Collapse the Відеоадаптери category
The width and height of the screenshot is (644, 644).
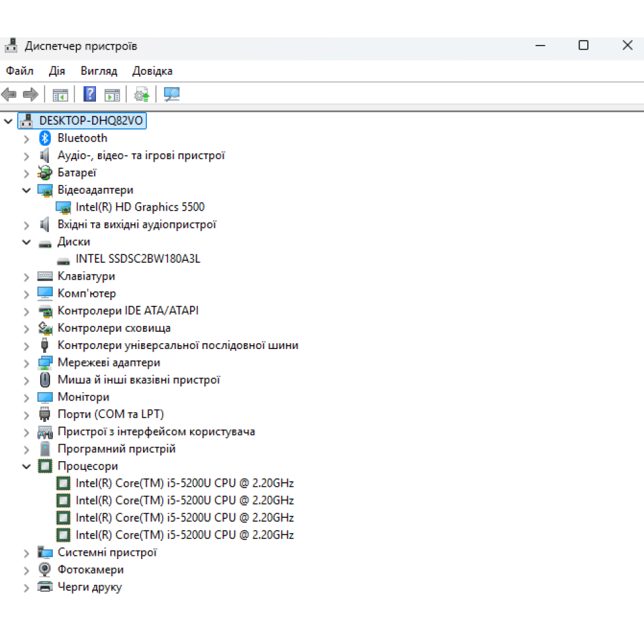point(26,190)
